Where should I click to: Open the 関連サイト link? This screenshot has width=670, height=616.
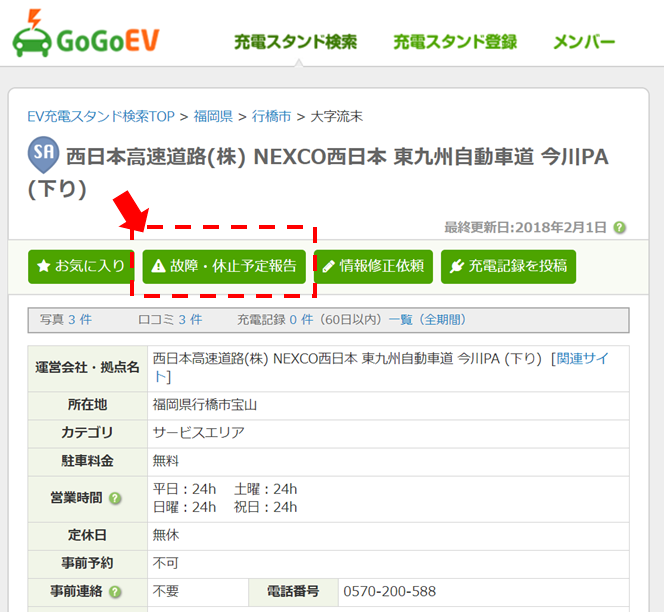tap(582, 358)
